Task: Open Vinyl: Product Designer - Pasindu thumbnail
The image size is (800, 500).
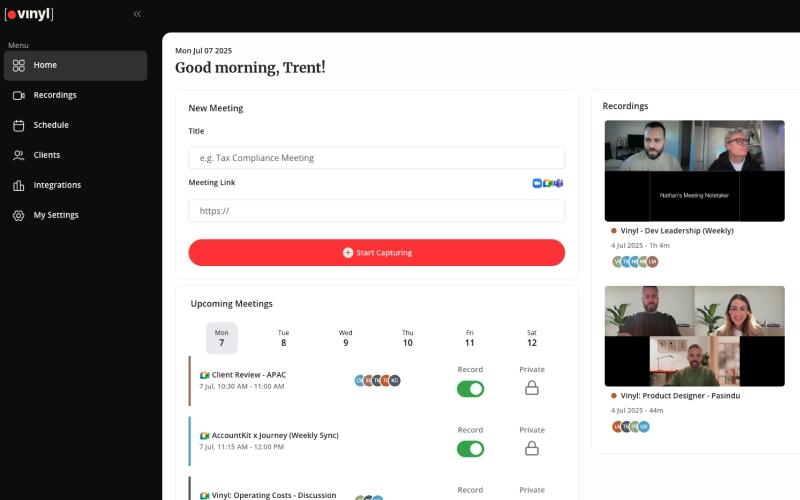Action: (x=694, y=336)
